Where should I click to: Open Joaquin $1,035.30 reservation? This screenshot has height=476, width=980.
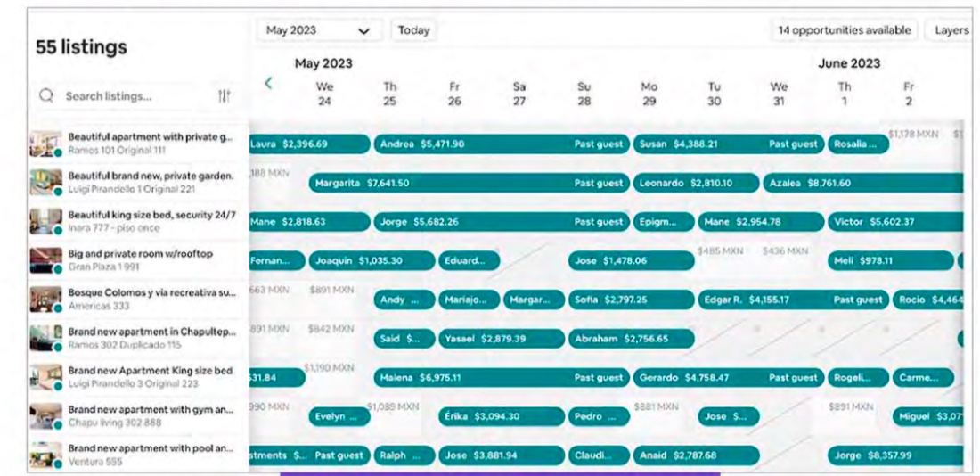pyautogui.click(x=372, y=261)
